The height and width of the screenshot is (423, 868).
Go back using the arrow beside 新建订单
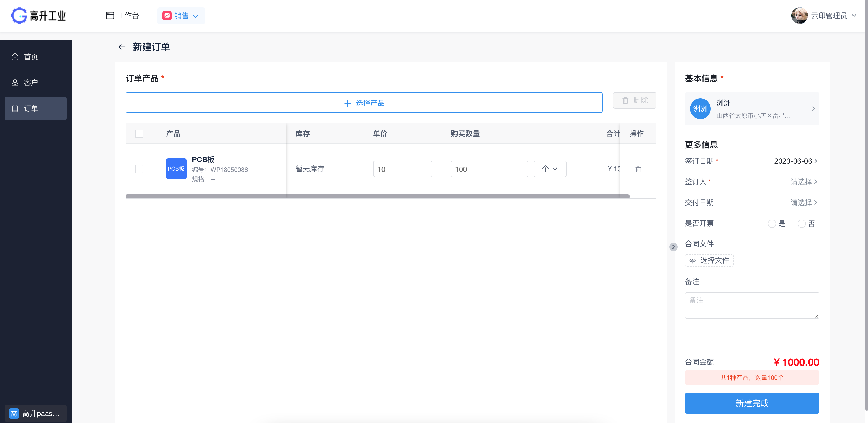pyautogui.click(x=122, y=47)
